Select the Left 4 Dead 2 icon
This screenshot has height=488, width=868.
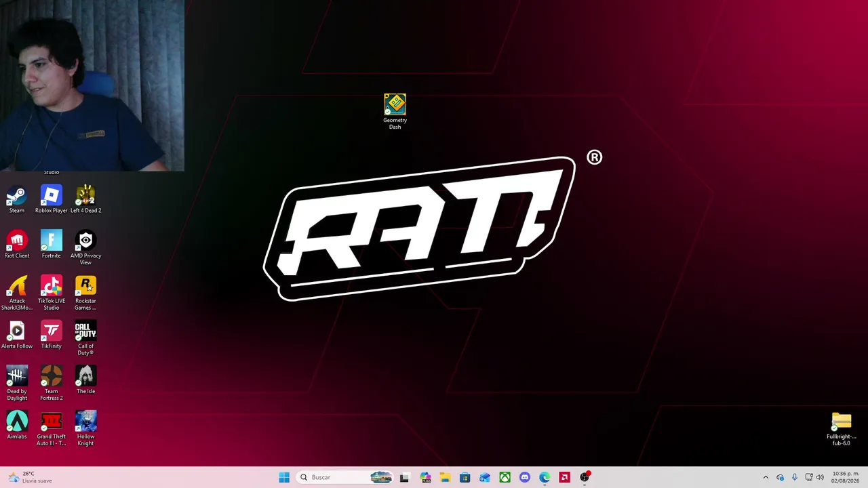coord(85,200)
